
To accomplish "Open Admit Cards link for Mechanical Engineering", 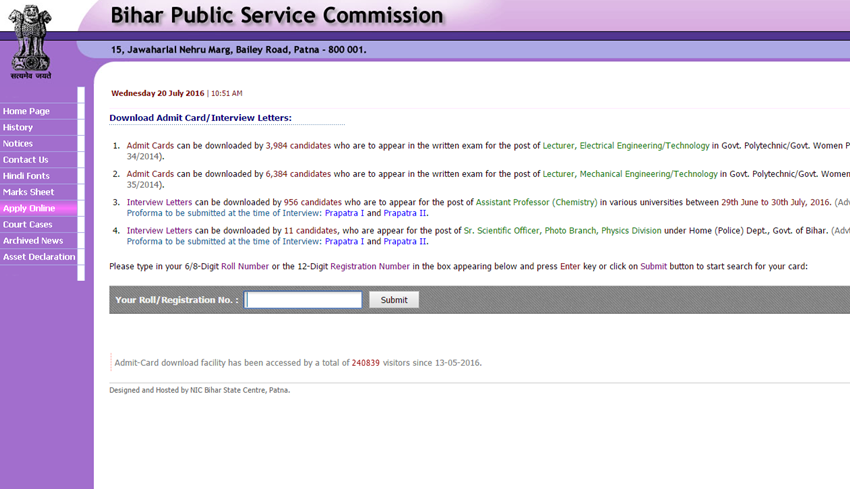I will (151, 173).
